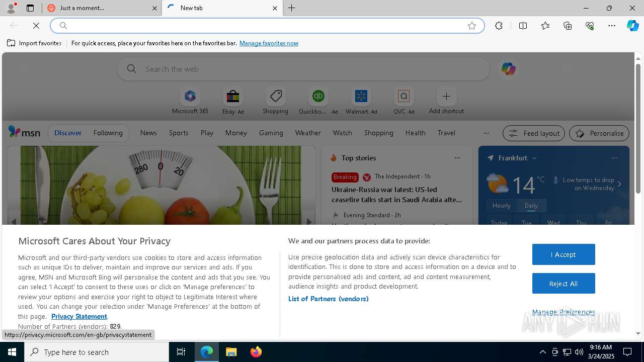Open the Shopping shortcut tile

(275, 101)
